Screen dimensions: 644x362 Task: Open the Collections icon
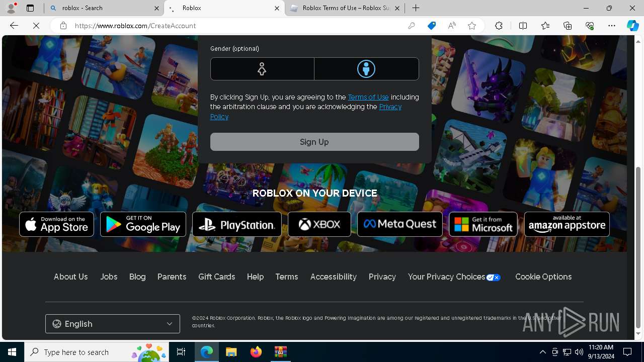tap(568, 26)
